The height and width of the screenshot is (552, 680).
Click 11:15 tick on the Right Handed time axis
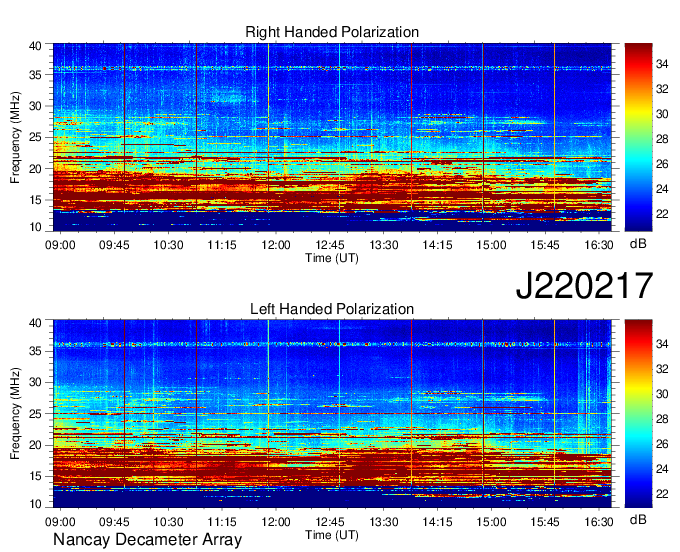[222, 245]
